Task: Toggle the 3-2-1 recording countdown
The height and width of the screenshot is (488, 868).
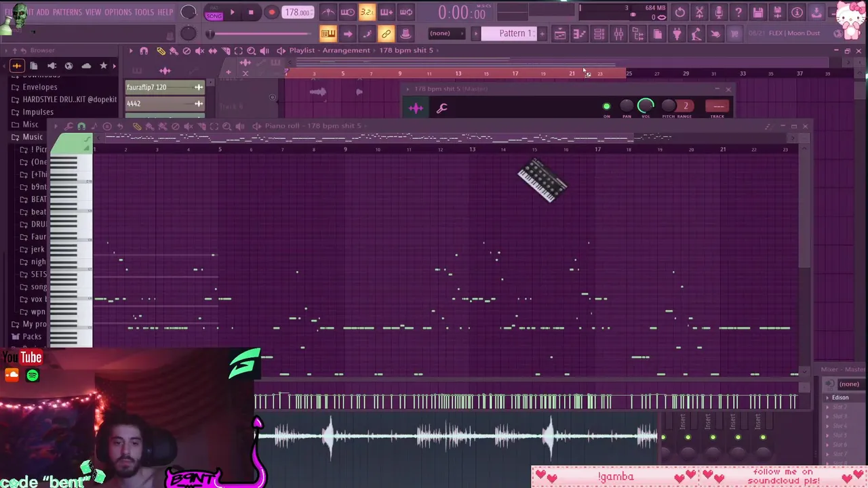Action: pos(367,12)
